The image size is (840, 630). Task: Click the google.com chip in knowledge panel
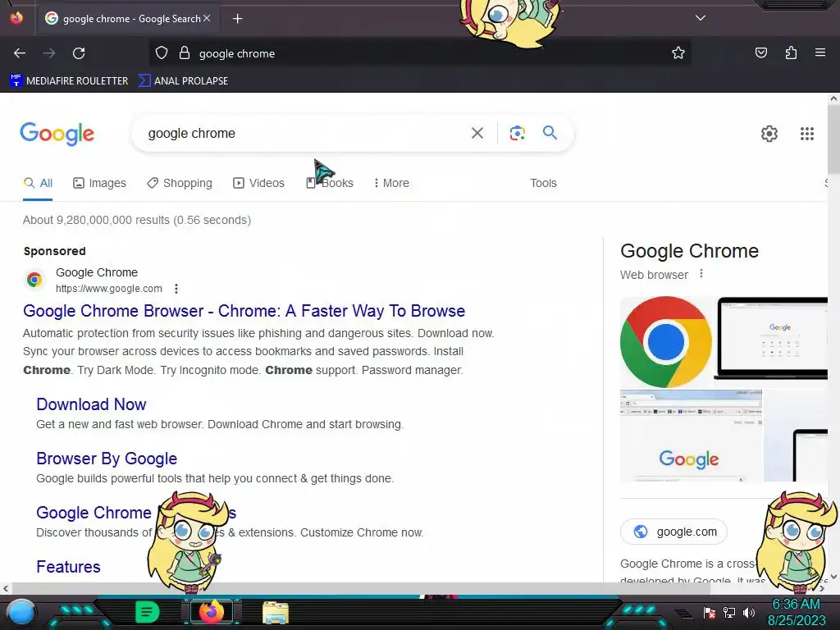click(674, 532)
